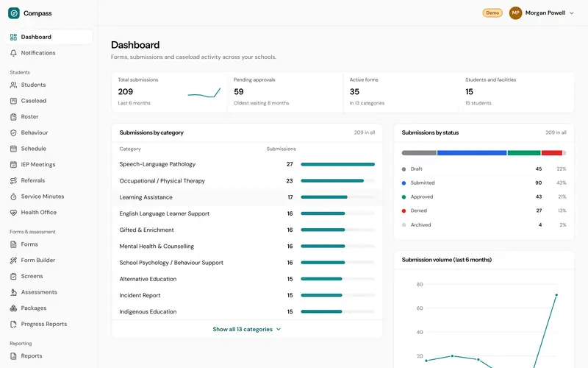Click the Progress Reports file icon
This screenshot has width=588, height=368.
pyautogui.click(x=13, y=324)
